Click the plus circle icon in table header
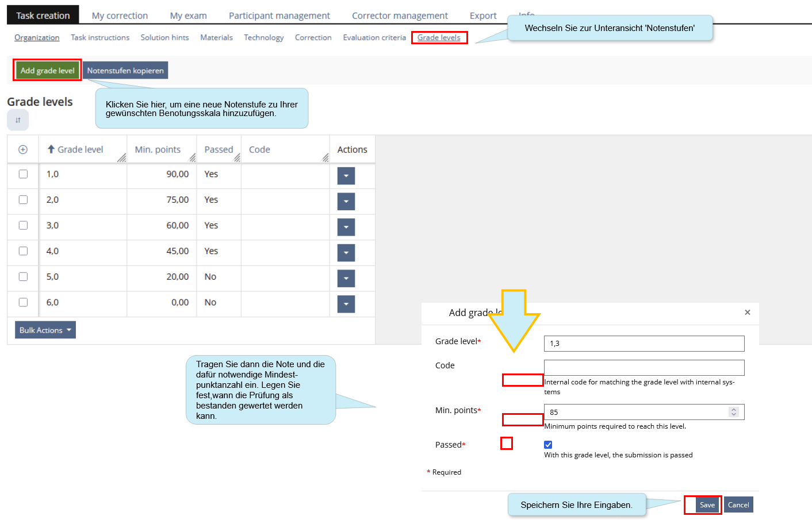The image size is (812, 520). [x=23, y=149]
